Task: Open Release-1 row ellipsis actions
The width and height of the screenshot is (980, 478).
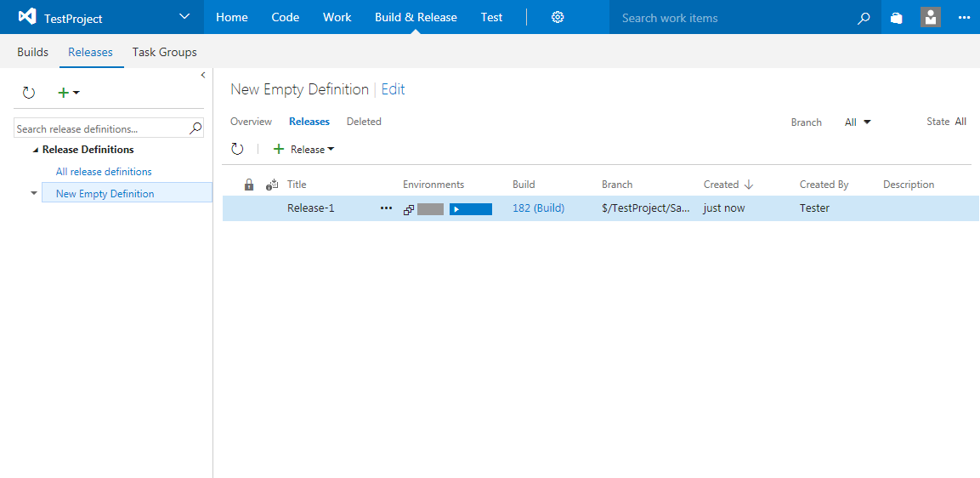Action: click(387, 208)
